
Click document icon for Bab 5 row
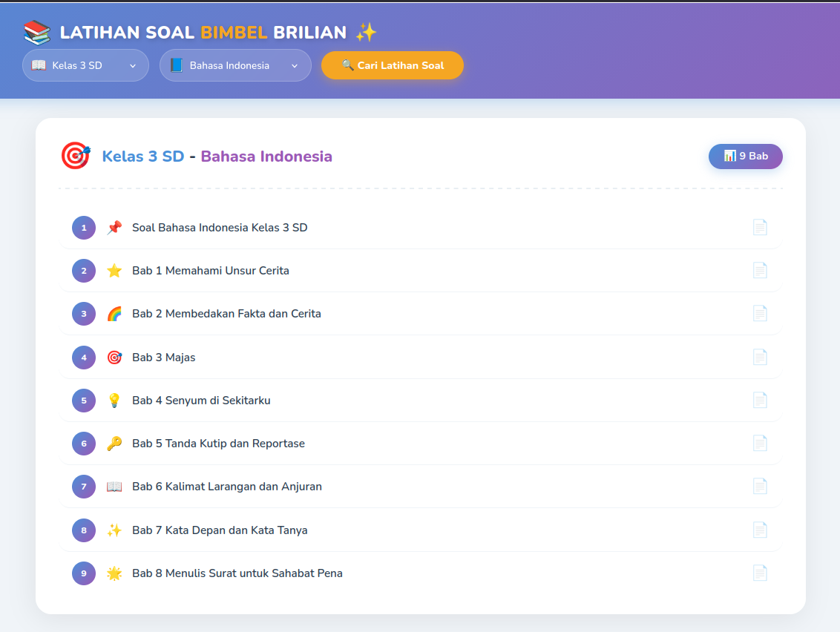(x=760, y=443)
